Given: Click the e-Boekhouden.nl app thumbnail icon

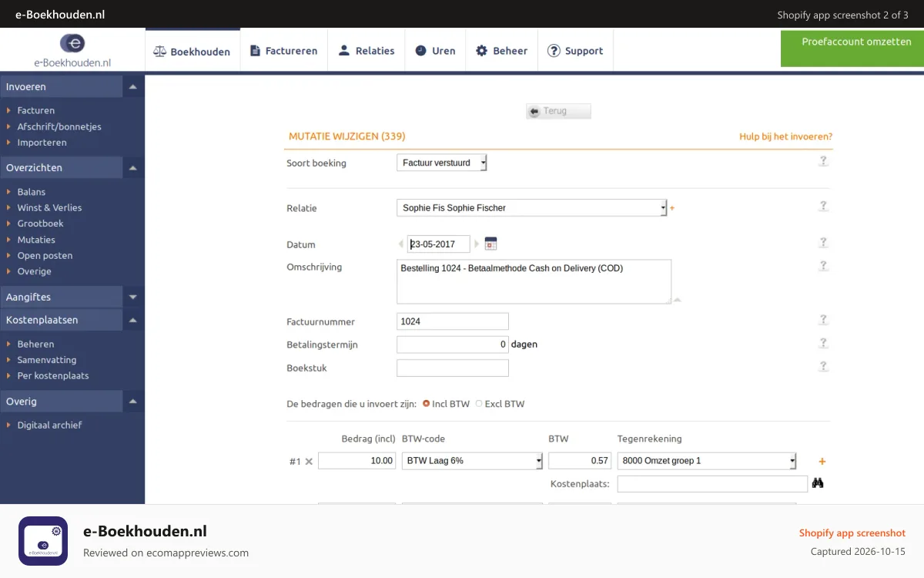Looking at the screenshot, I should (x=43, y=541).
